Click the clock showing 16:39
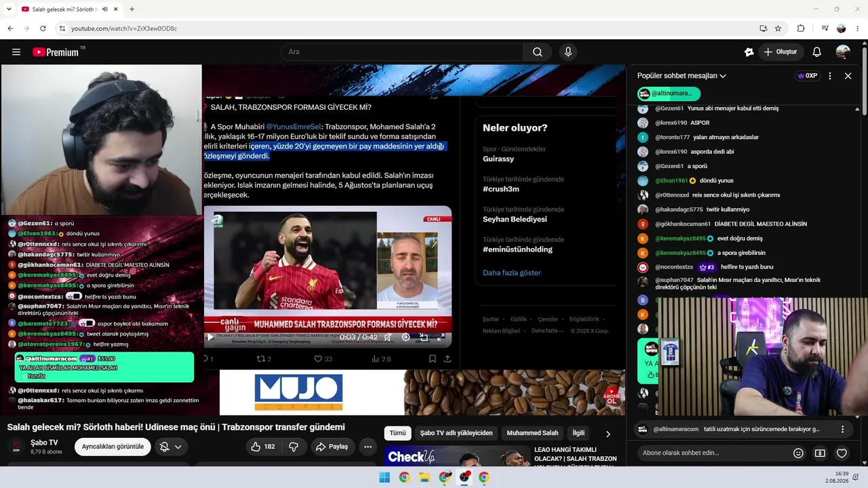The width and height of the screenshot is (868, 488). [x=842, y=474]
